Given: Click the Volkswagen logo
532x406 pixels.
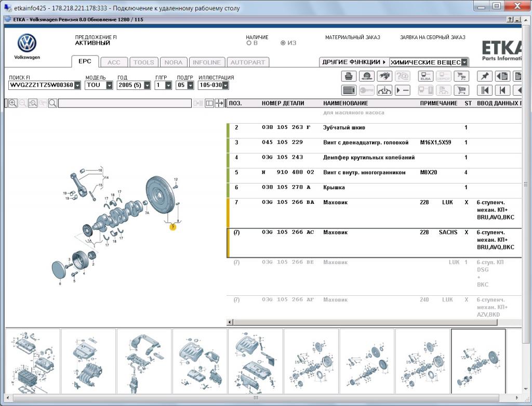Looking at the screenshot, I should point(27,43).
